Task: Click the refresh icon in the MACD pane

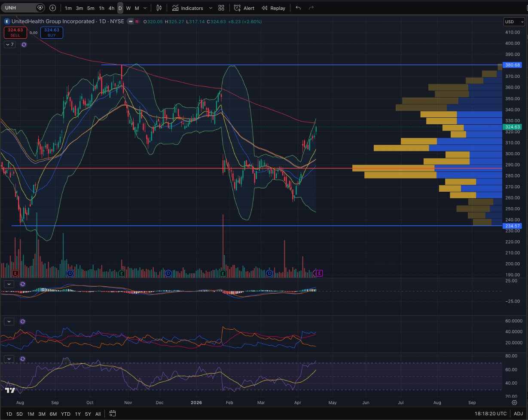Action: 23,284
